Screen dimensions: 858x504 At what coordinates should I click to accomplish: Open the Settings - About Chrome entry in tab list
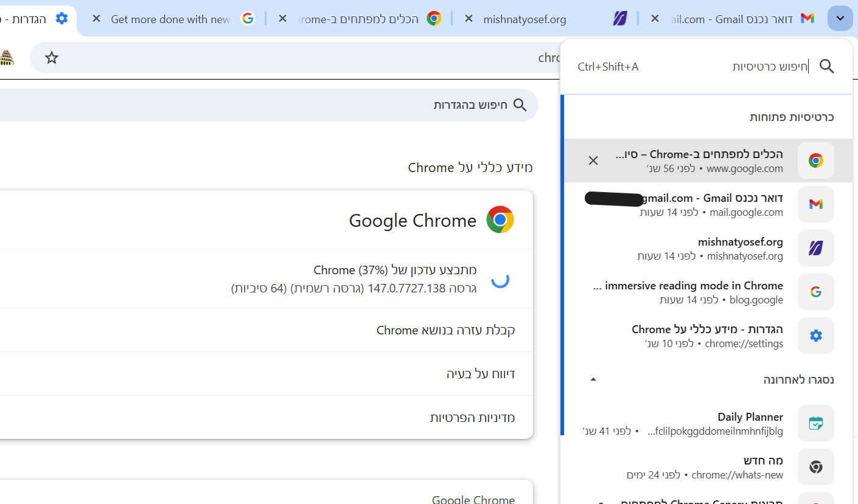pyautogui.click(x=708, y=336)
